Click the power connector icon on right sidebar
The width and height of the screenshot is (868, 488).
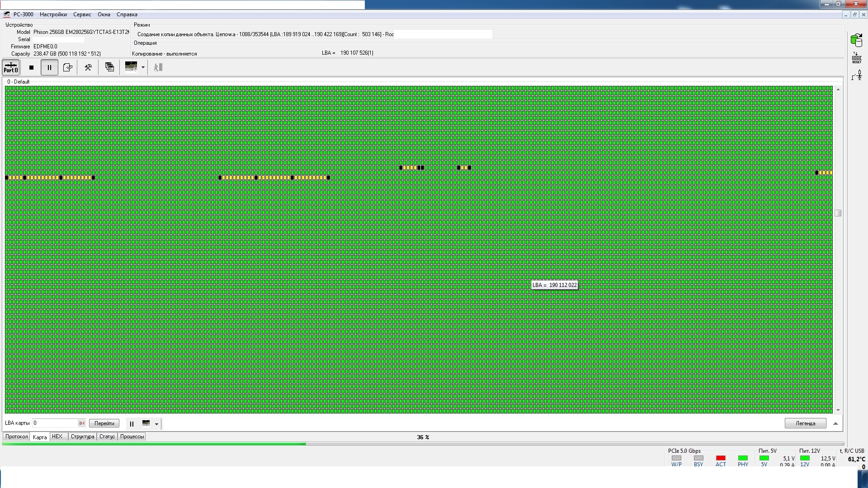(857, 75)
